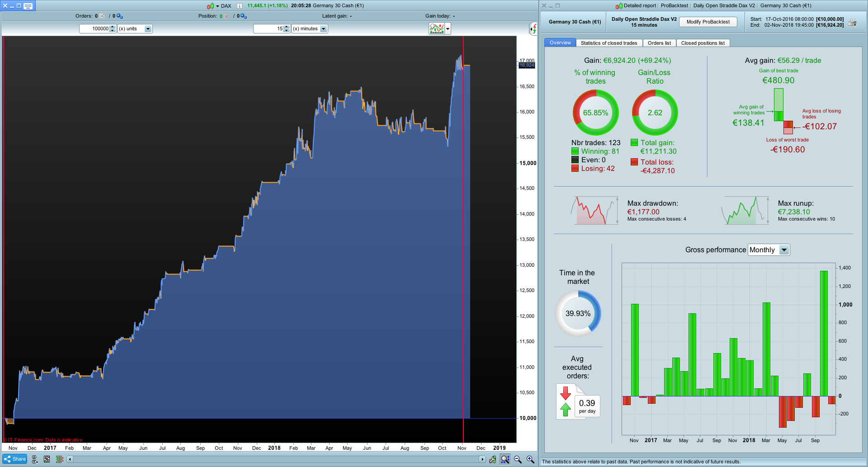Click the 16,924 price label on axis

tap(527, 66)
